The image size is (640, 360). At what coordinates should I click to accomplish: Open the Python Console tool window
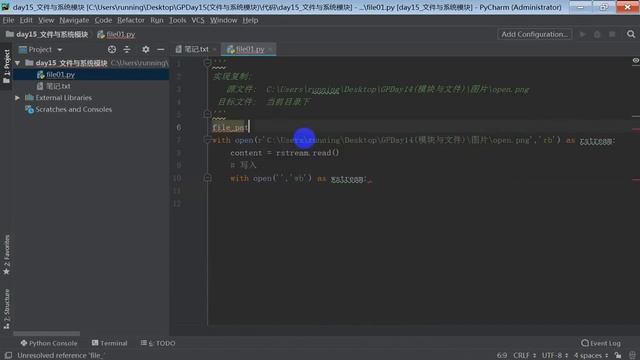49,343
